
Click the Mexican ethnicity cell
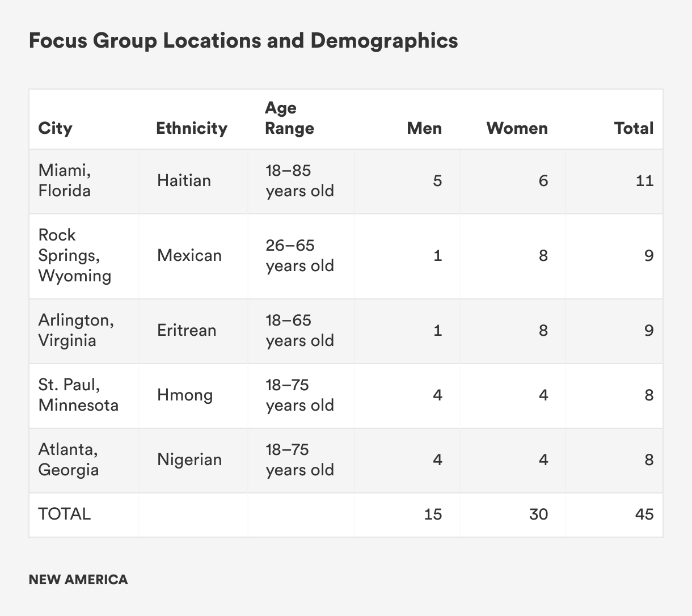click(189, 255)
